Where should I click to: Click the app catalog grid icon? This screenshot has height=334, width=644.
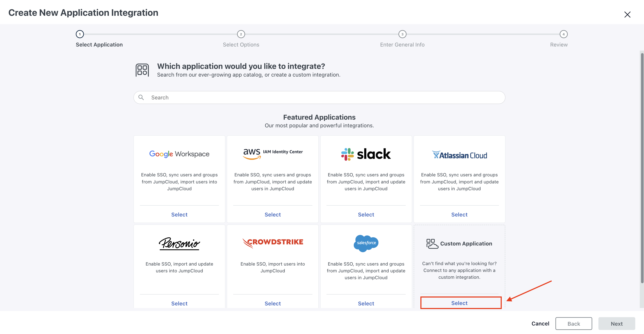tap(142, 70)
